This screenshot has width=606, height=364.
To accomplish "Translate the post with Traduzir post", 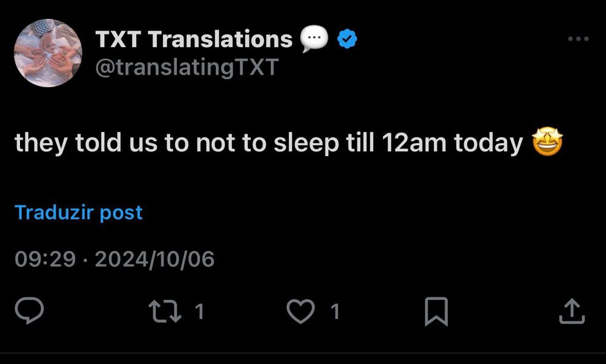I will pyautogui.click(x=78, y=213).
